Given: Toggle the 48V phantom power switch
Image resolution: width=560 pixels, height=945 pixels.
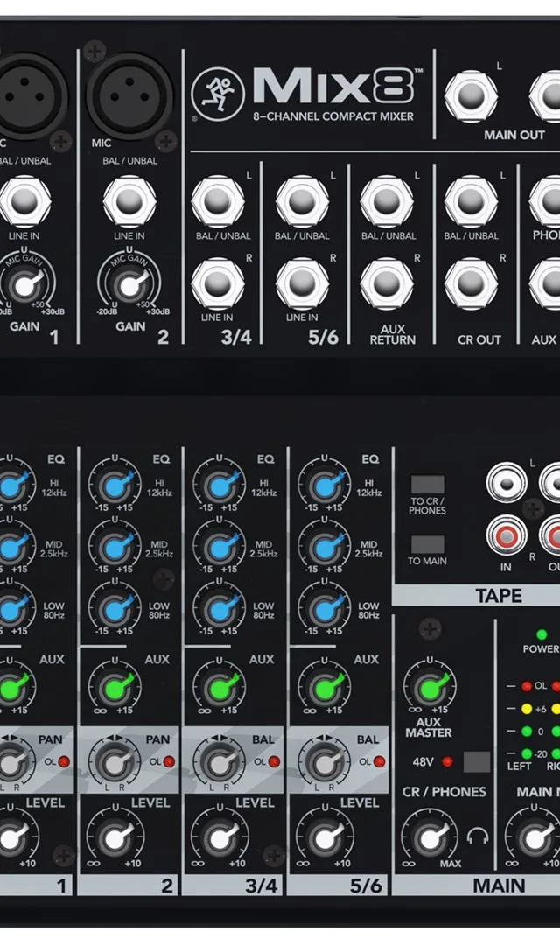Looking at the screenshot, I should 477,762.
